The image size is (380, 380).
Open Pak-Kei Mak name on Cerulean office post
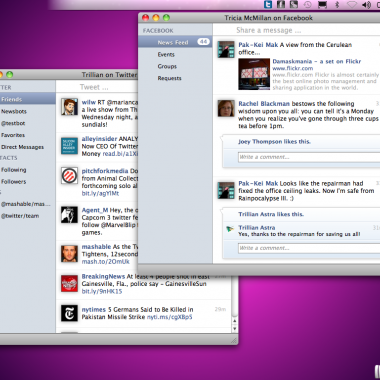(x=258, y=45)
